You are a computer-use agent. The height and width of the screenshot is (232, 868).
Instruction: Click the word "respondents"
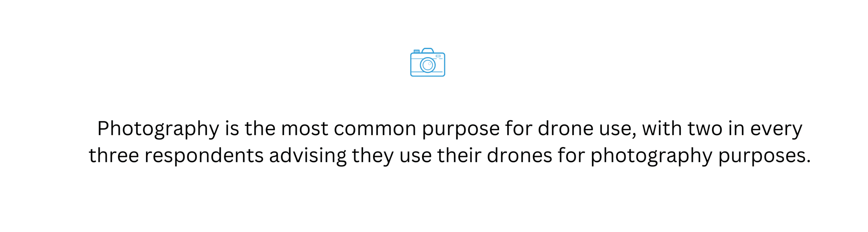click(x=204, y=157)
